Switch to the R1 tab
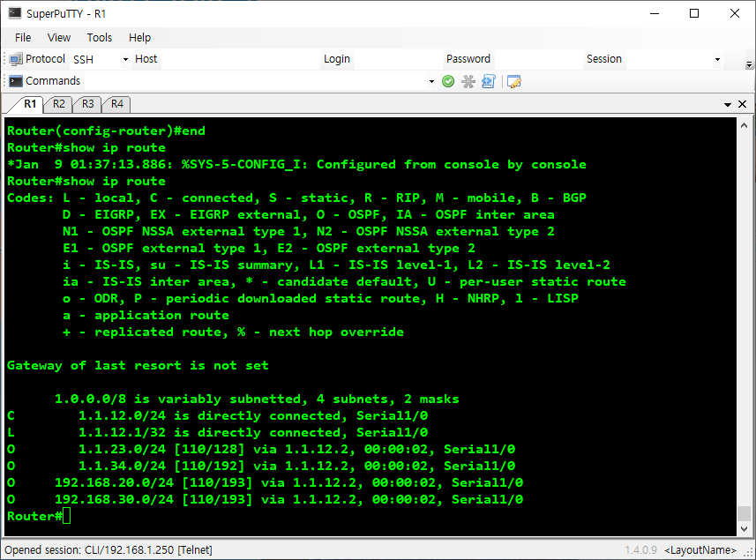The height and width of the screenshot is (560, 756). click(x=30, y=104)
